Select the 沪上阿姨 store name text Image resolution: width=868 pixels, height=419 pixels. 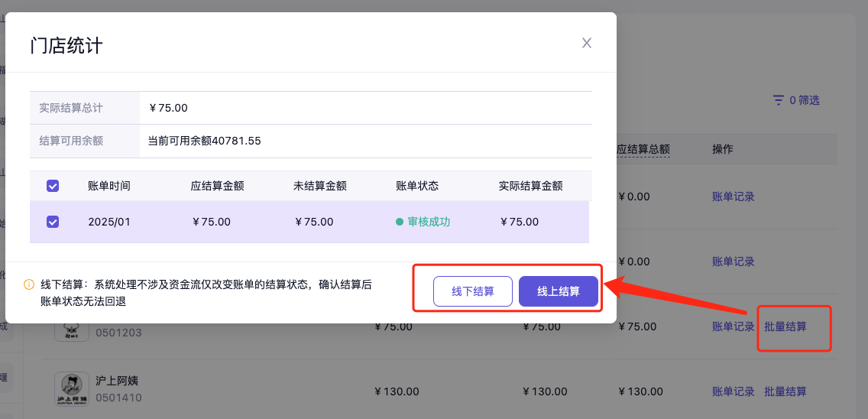pos(117,381)
